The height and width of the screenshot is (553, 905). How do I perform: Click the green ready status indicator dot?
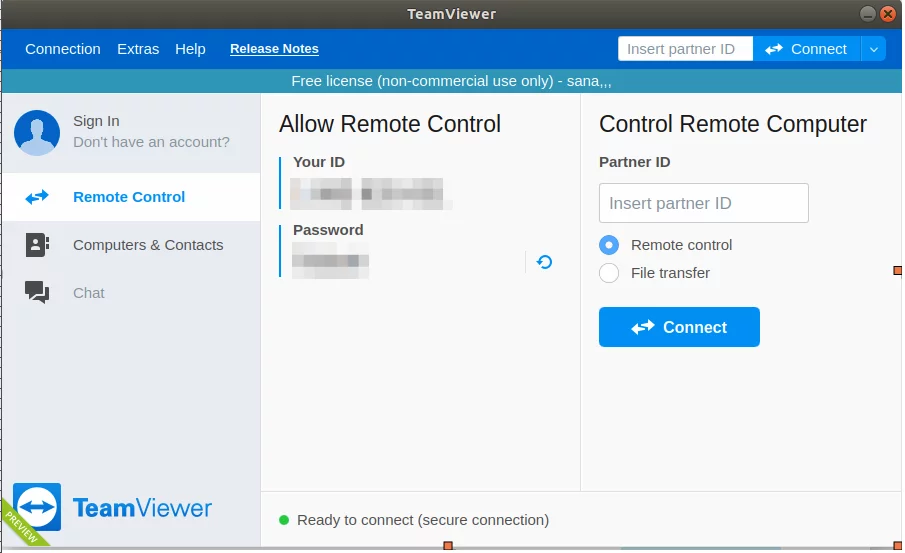[284, 520]
